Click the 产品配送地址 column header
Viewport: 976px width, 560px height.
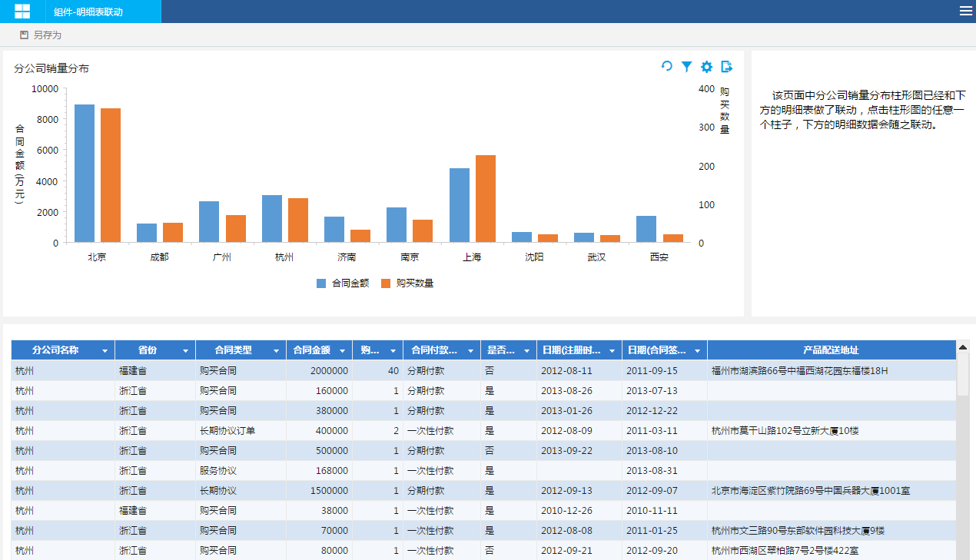pos(832,350)
